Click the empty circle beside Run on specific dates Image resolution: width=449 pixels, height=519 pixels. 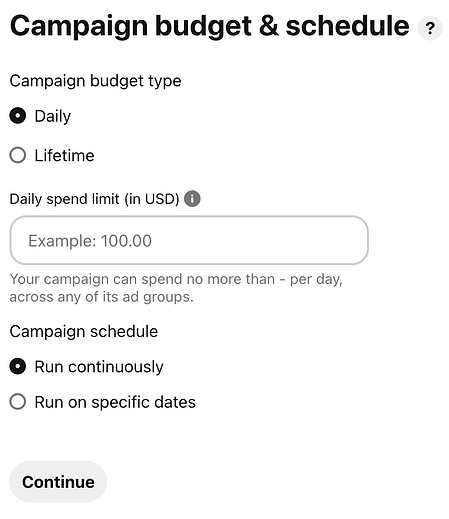tap(18, 402)
